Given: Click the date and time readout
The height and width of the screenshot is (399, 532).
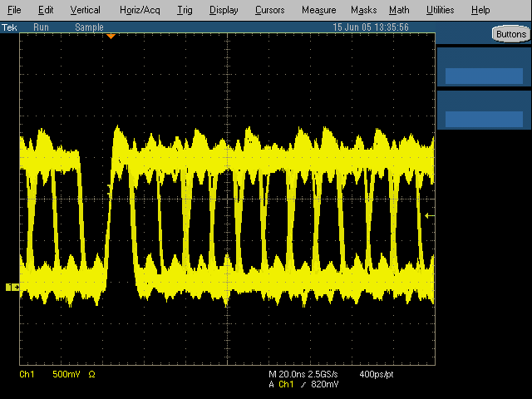Looking at the screenshot, I should (x=371, y=27).
